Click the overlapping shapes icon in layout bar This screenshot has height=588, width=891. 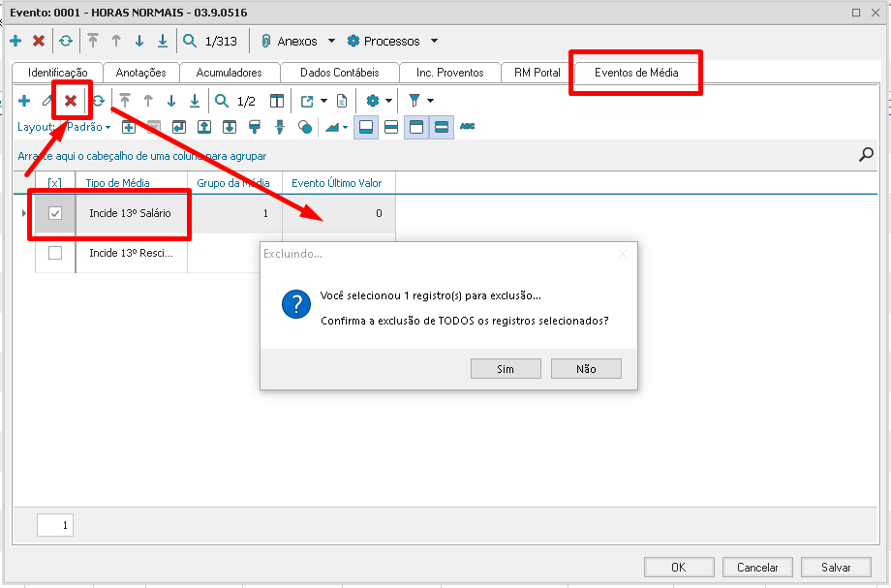304,127
